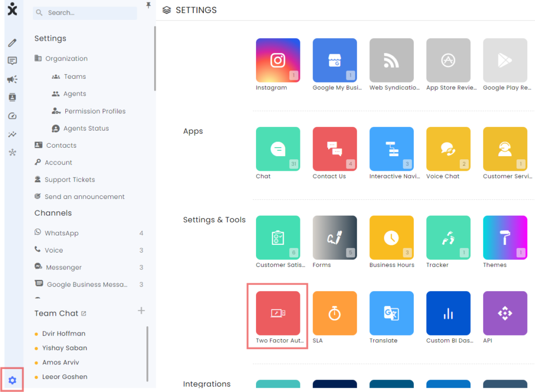Click Send an announcement link
Viewport: 535px width, 392px height.
[84, 197]
